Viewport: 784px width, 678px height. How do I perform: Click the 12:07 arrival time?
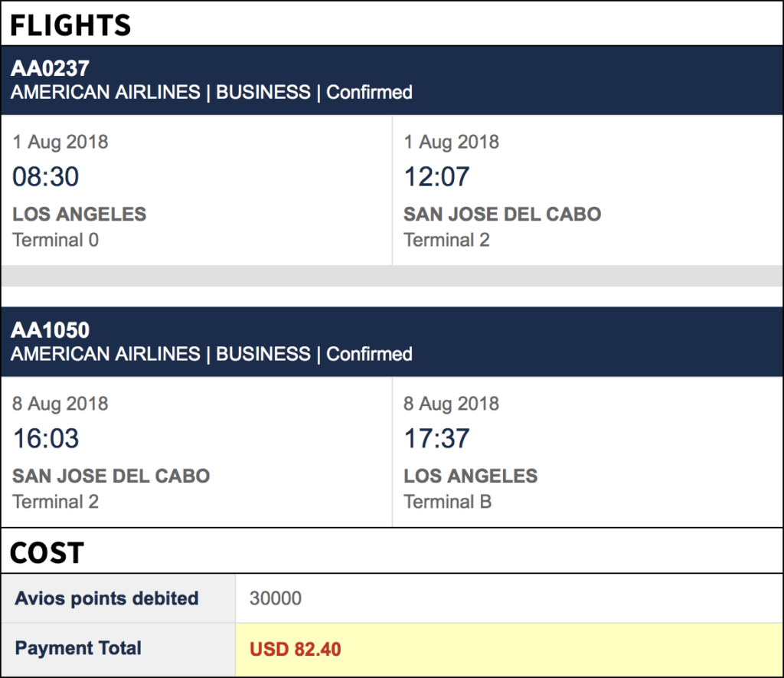pos(436,177)
